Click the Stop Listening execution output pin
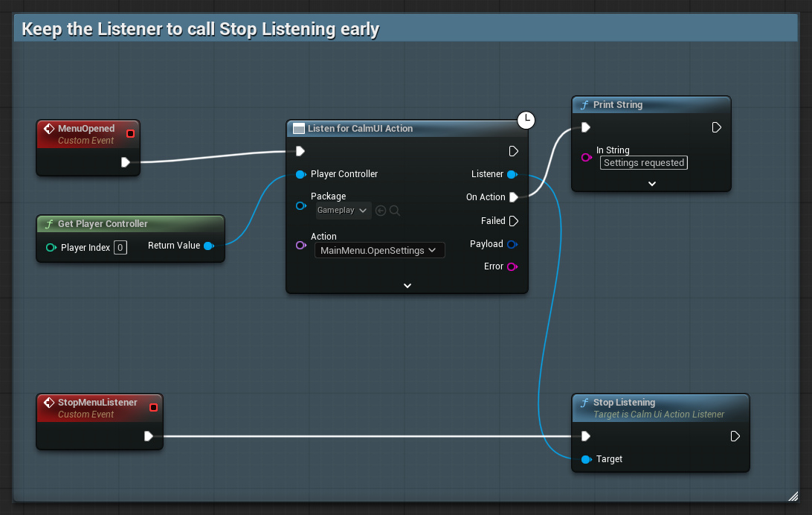Viewport: 812px width, 515px height. 735,436
